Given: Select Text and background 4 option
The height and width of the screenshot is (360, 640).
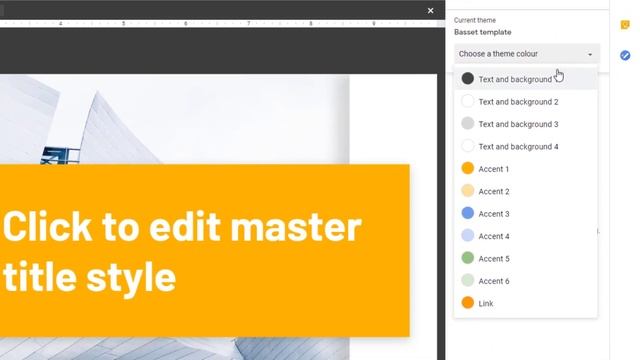Looking at the screenshot, I should [x=526, y=147].
